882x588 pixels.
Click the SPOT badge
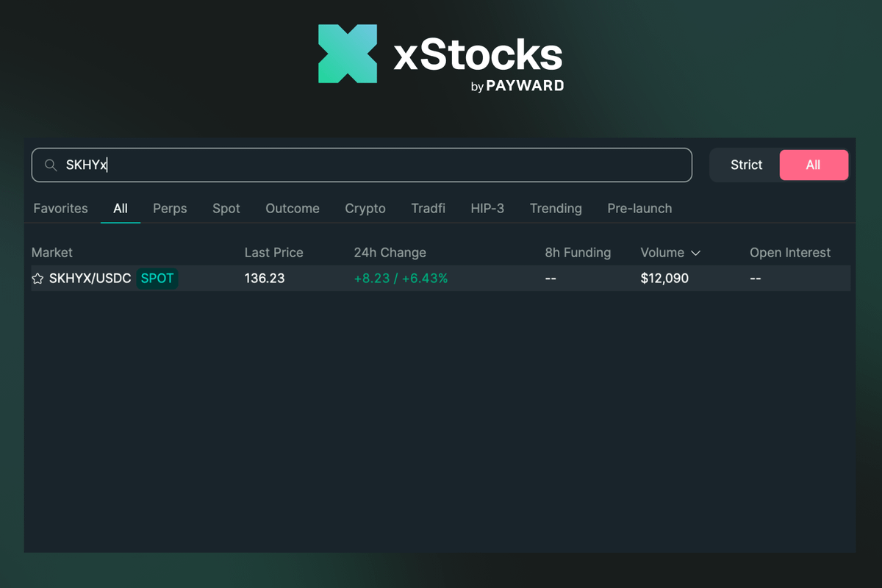point(157,279)
